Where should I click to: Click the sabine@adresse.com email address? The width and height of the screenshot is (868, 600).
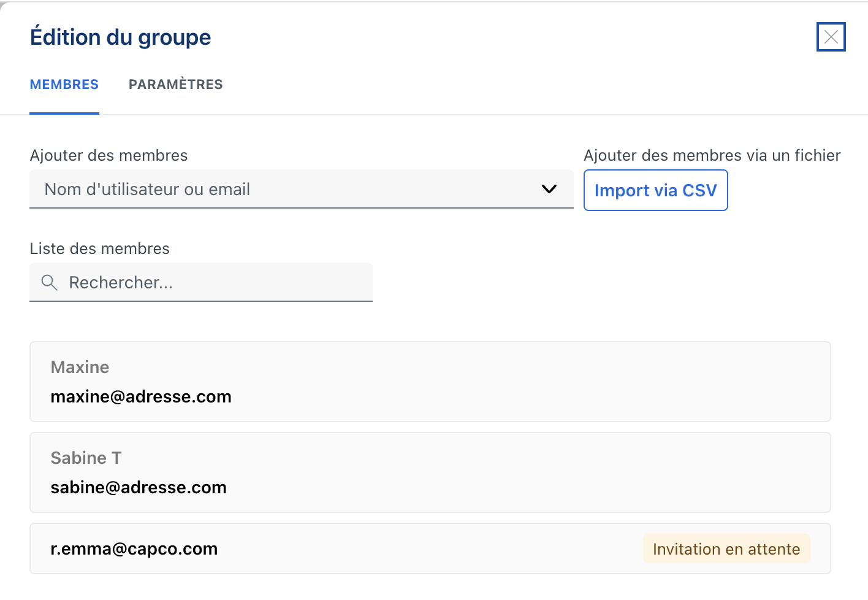pos(139,488)
